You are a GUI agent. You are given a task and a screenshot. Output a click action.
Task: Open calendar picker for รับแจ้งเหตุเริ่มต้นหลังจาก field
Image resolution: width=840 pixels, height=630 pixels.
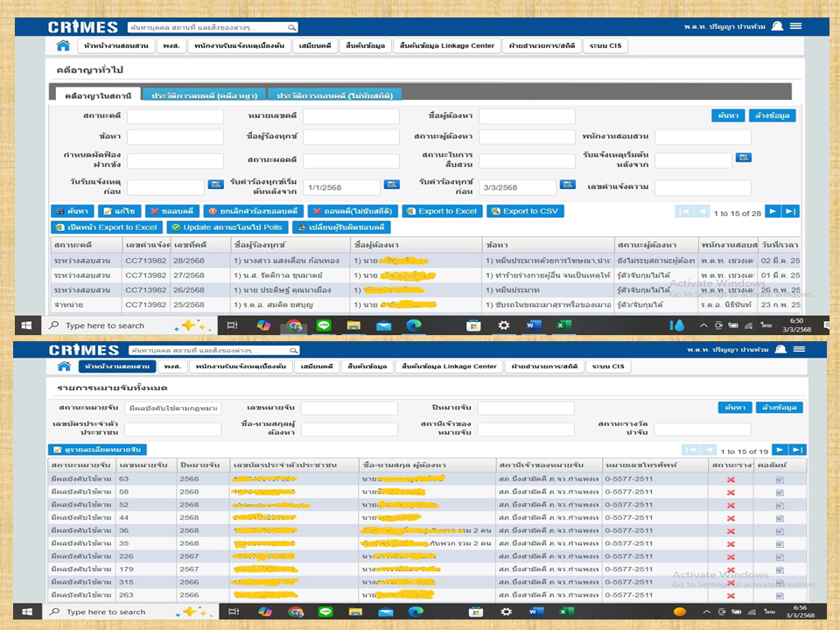[x=744, y=157]
